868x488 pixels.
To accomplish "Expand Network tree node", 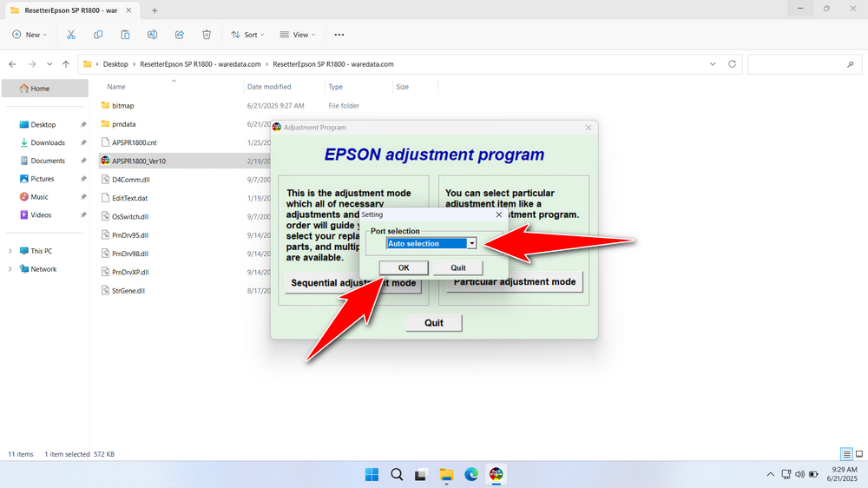I will point(10,269).
